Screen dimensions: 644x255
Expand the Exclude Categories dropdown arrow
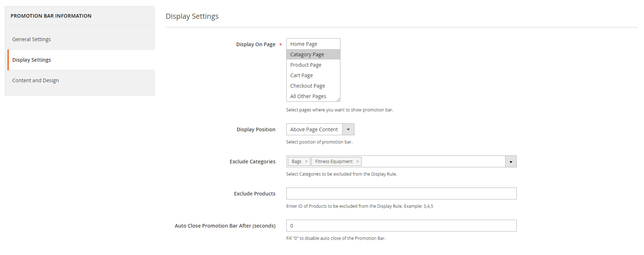click(511, 162)
